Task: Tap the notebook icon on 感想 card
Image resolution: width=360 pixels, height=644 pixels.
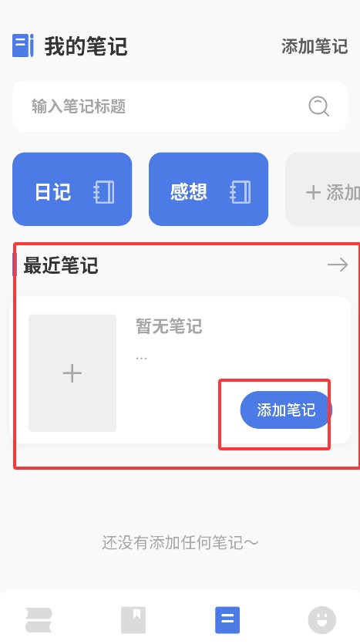Action: click(x=241, y=192)
